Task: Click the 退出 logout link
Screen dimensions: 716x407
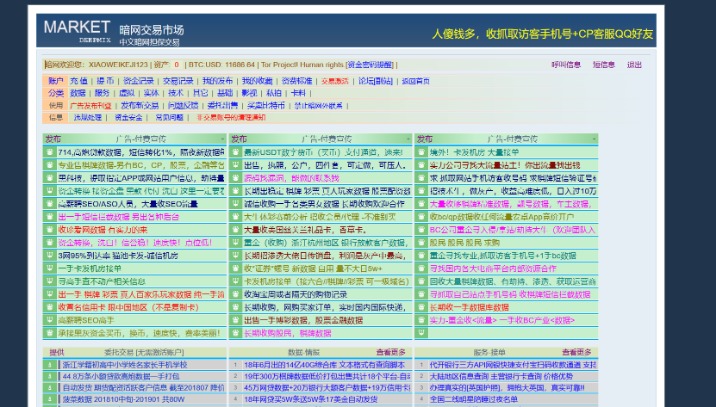Action: (x=634, y=65)
